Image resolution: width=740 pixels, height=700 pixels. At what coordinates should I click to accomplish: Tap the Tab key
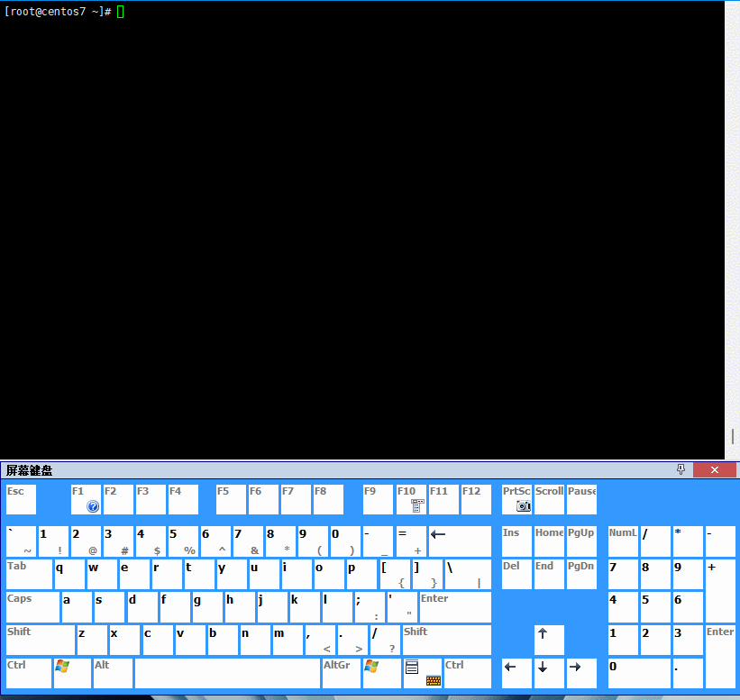pyautogui.click(x=29, y=574)
